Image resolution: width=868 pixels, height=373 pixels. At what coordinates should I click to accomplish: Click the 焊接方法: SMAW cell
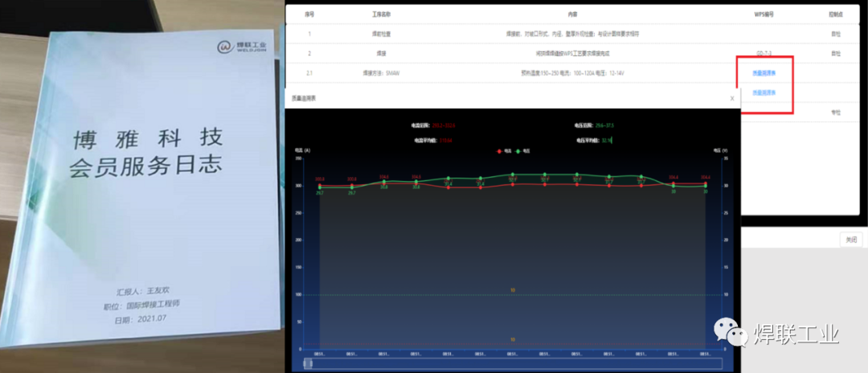(x=381, y=73)
